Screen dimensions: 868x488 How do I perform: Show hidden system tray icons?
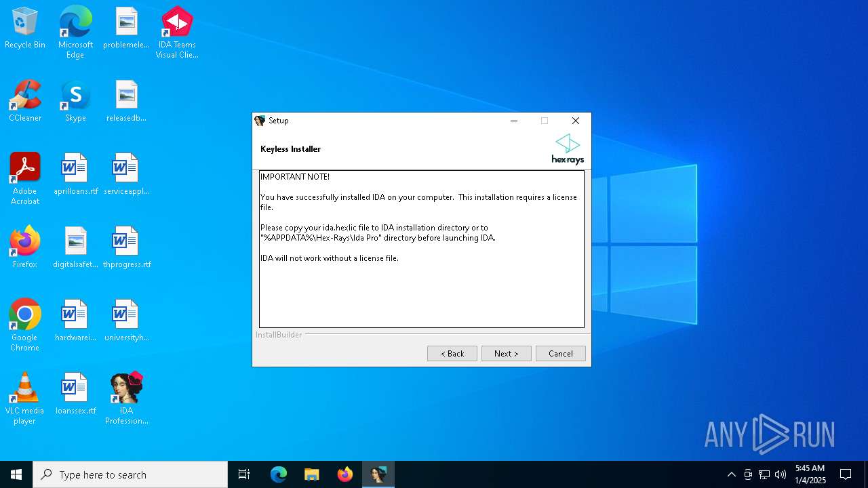(731, 474)
